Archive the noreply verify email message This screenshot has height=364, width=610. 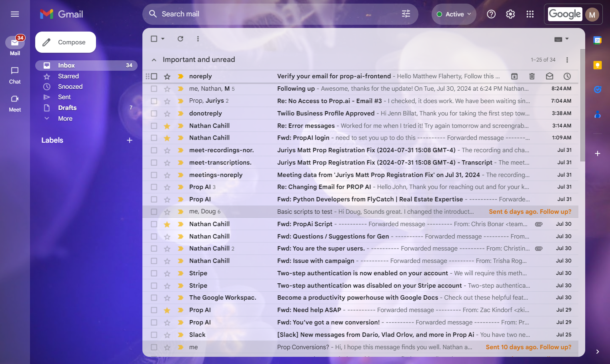pos(514,76)
